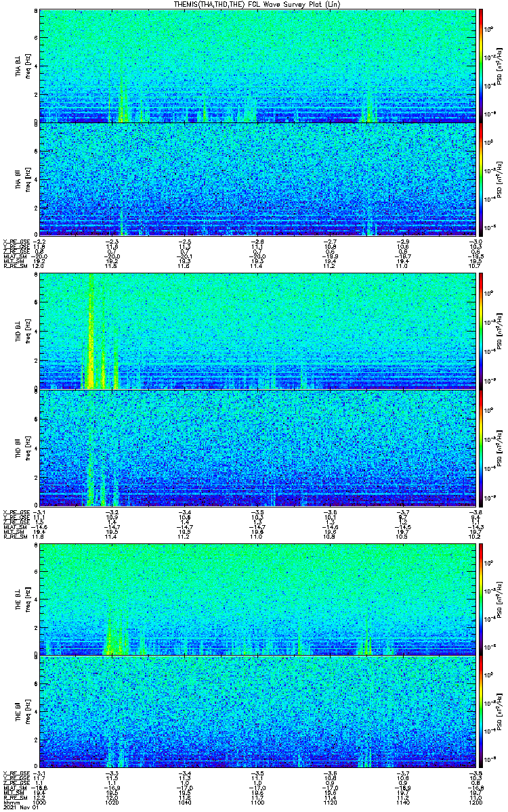Click the 1200 time tick label
508x812 pixels.
coord(475,803)
